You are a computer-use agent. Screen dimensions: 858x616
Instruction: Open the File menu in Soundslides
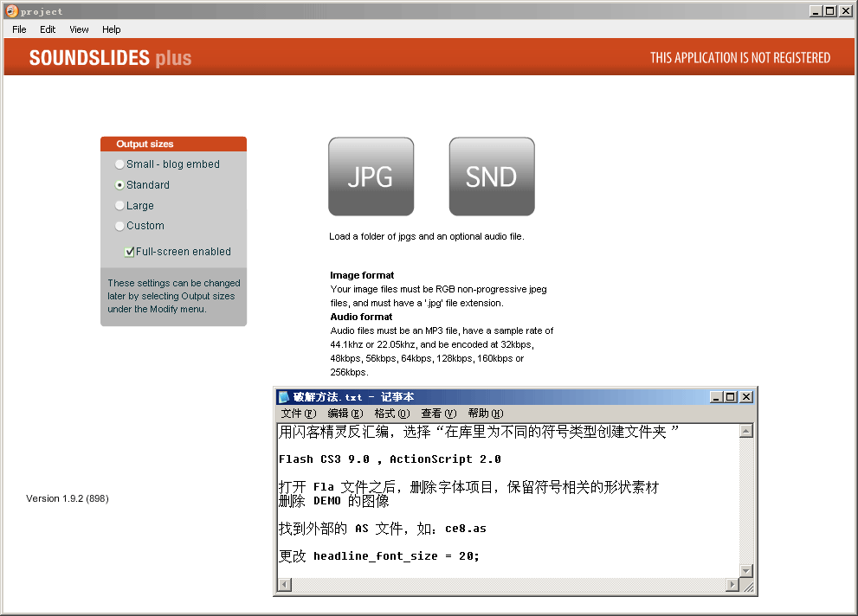[19, 29]
